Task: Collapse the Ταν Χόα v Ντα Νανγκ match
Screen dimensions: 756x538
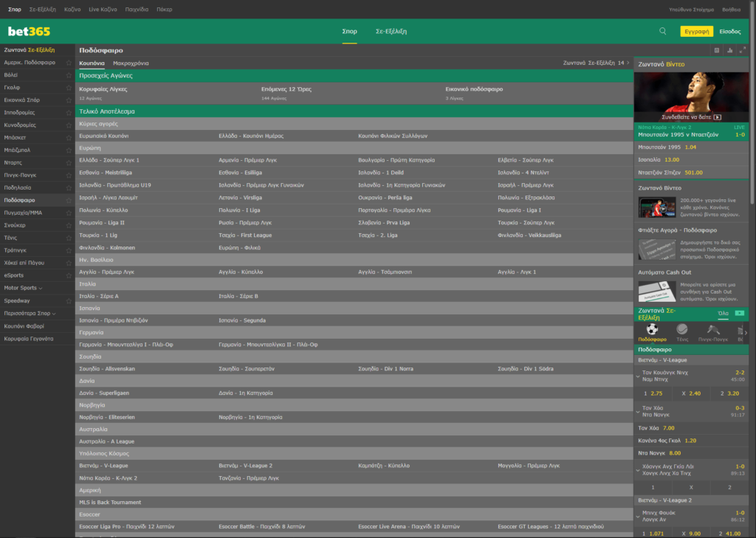Action: click(638, 412)
